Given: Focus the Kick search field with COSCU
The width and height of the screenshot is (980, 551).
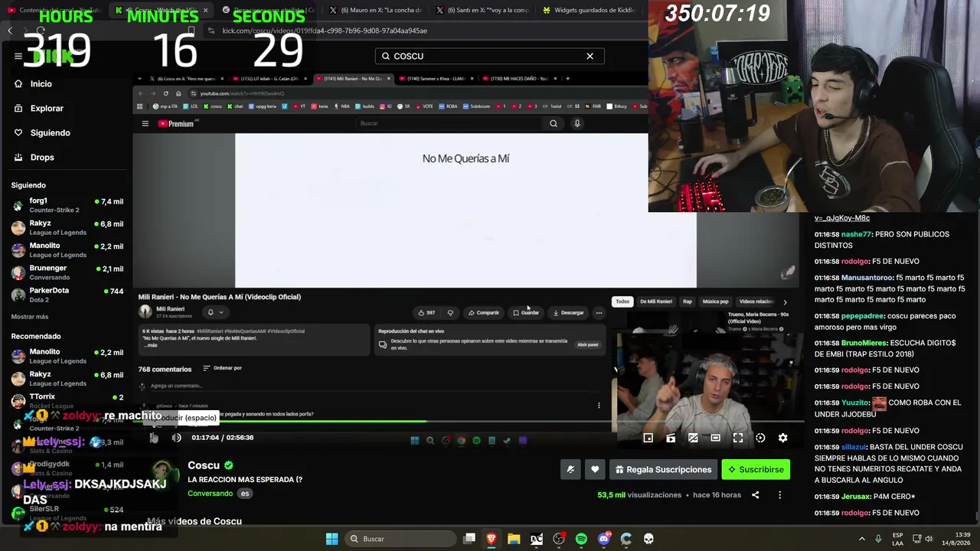Looking at the screenshot, I should coord(490,56).
